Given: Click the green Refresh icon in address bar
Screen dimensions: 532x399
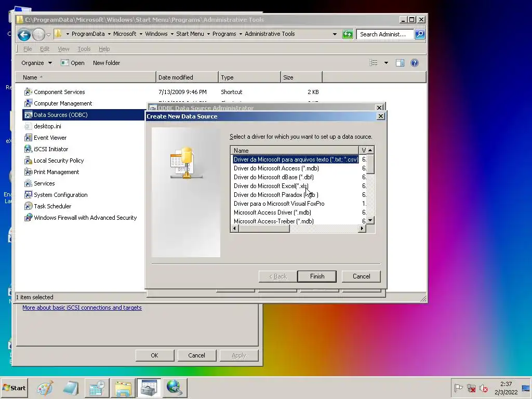Looking at the screenshot, I should [348, 34].
